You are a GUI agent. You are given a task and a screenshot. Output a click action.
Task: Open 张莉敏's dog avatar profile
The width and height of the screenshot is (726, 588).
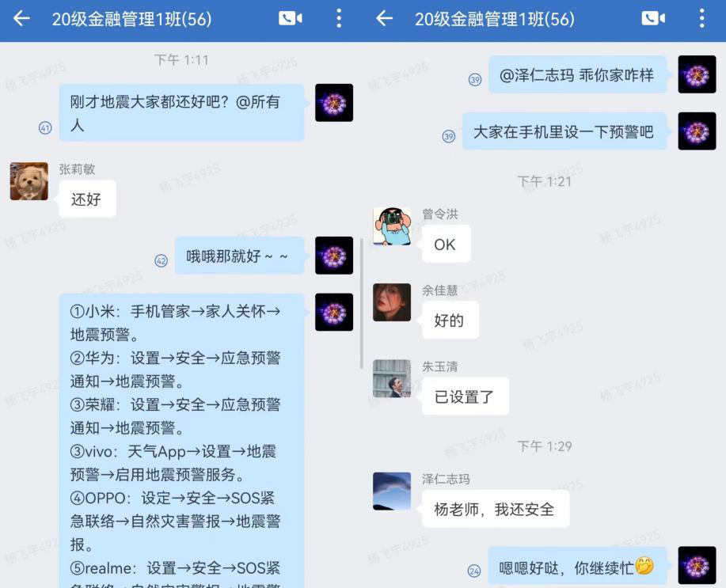click(29, 181)
